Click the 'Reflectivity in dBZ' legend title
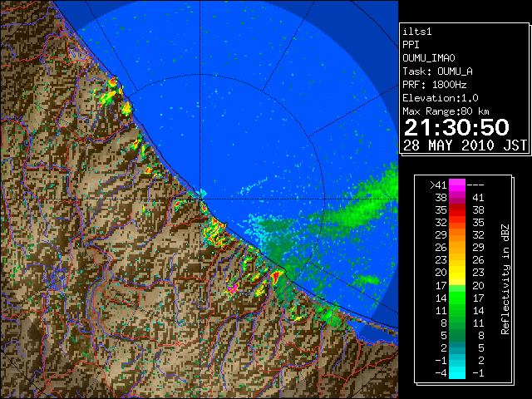 pos(505,279)
